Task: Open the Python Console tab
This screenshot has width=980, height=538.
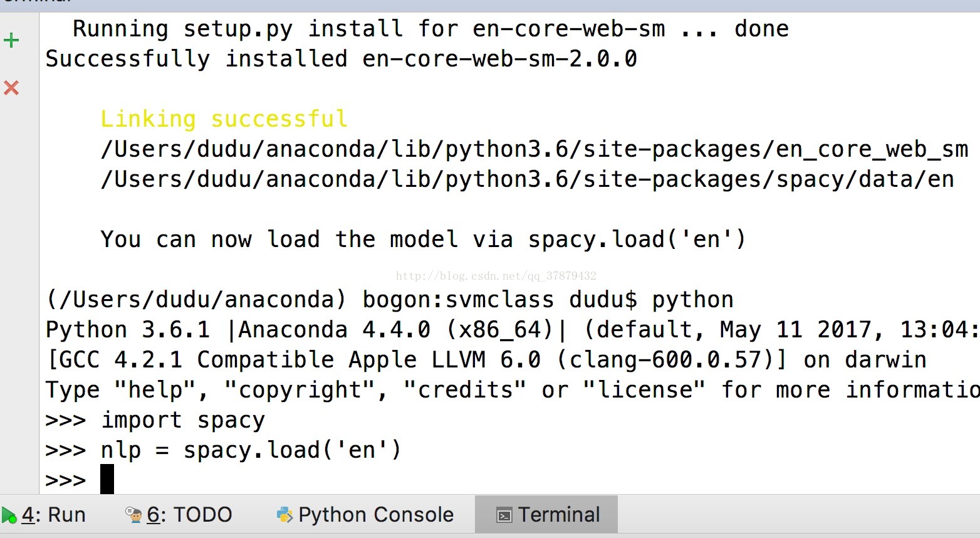Action: [x=365, y=515]
